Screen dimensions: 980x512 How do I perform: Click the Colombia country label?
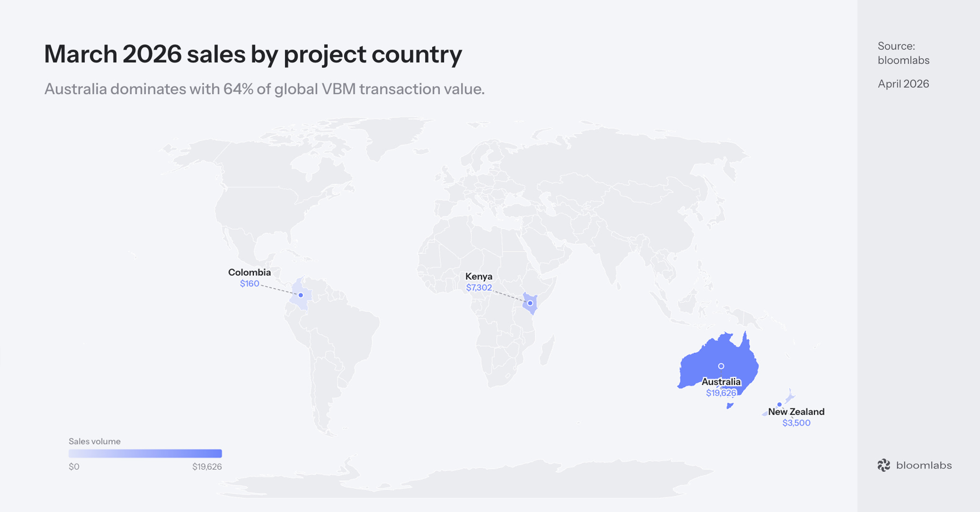249,273
